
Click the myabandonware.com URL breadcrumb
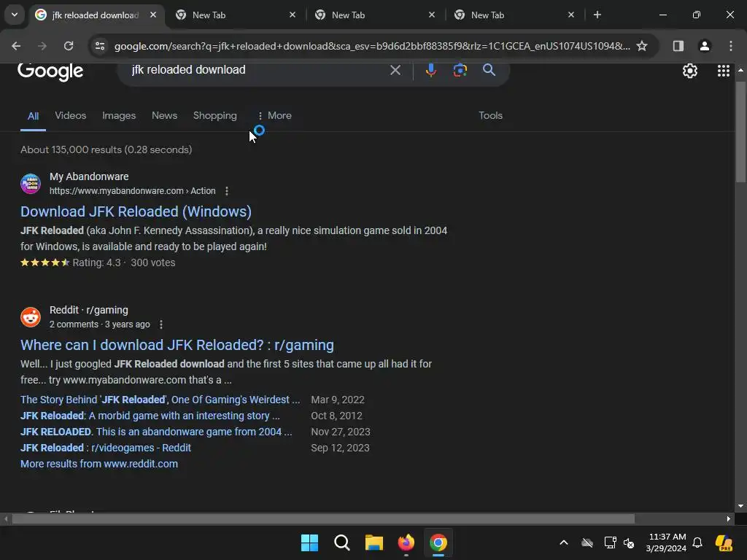coord(133,191)
